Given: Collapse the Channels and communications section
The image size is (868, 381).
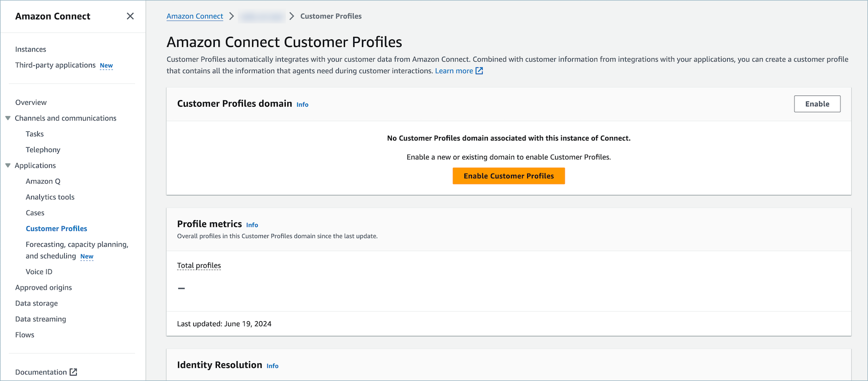Looking at the screenshot, I should coord(8,118).
